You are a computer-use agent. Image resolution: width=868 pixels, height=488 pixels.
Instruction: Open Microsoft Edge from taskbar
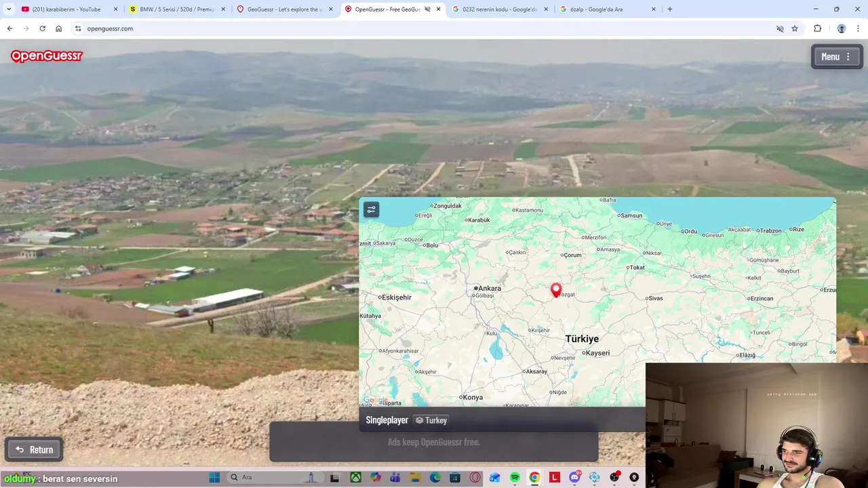435,477
